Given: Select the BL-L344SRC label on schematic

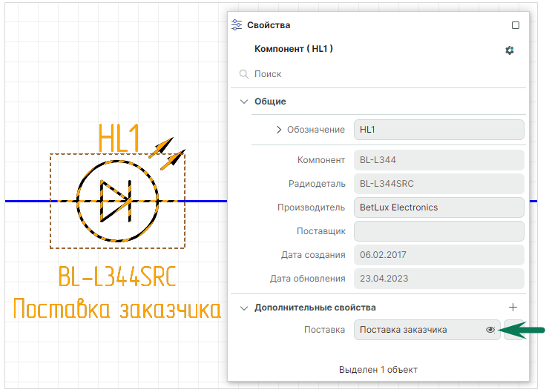Looking at the screenshot, I should [x=117, y=276].
